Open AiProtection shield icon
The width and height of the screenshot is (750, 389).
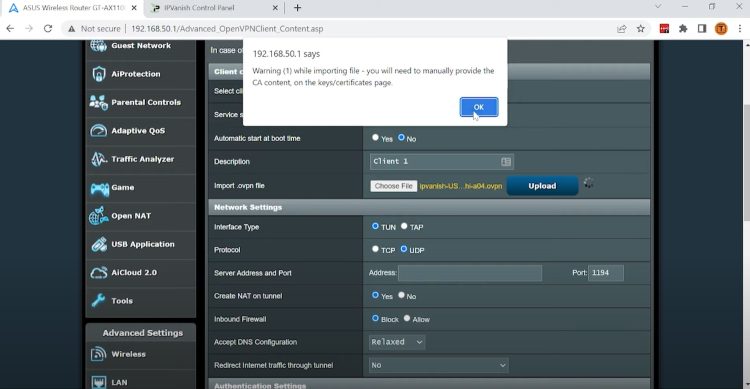99,74
